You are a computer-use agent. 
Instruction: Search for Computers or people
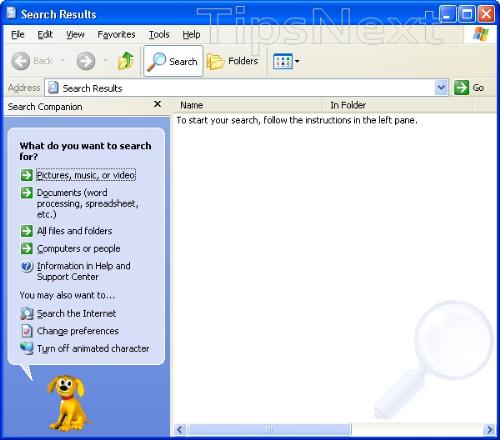click(79, 248)
